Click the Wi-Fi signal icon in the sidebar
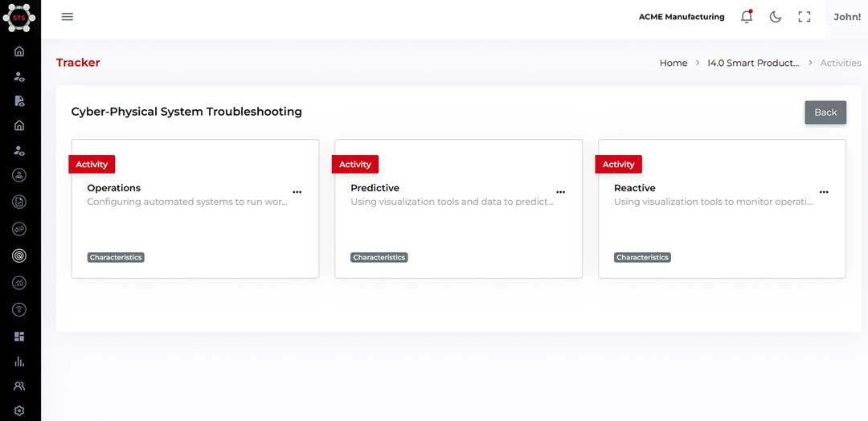 [x=19, y=309]
